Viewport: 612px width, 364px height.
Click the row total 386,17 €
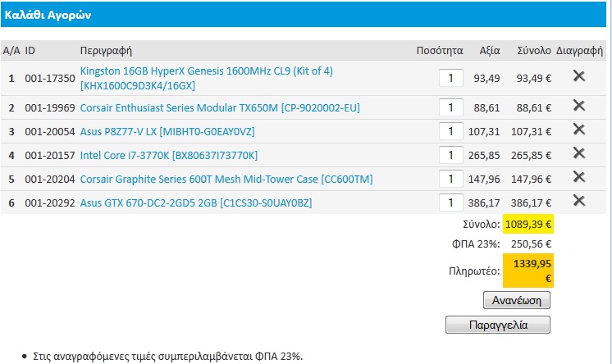532,202
